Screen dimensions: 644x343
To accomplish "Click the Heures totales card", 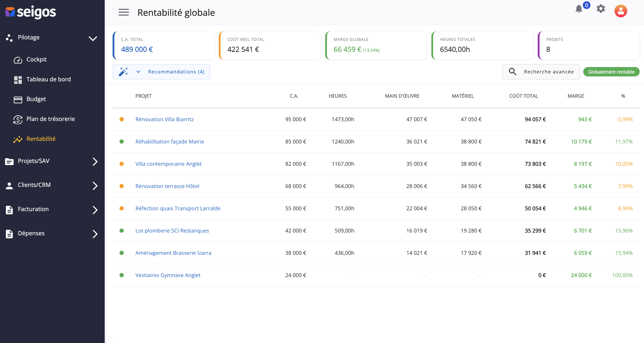I will (x=483, y=46).
